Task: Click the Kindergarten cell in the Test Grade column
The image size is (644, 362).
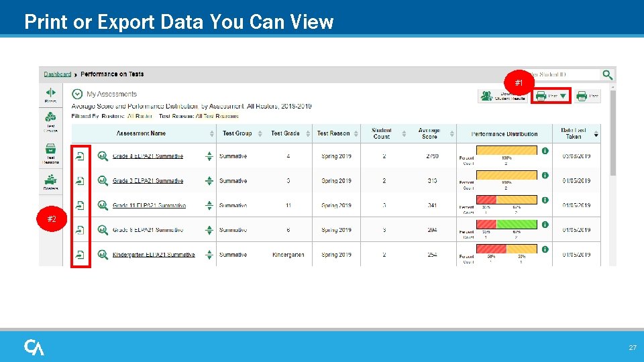Action: point(288,255)
